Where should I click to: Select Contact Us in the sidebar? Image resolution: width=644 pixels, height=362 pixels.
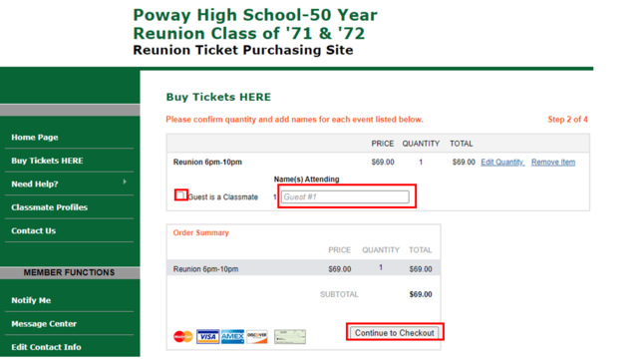[x=34, y=231]
